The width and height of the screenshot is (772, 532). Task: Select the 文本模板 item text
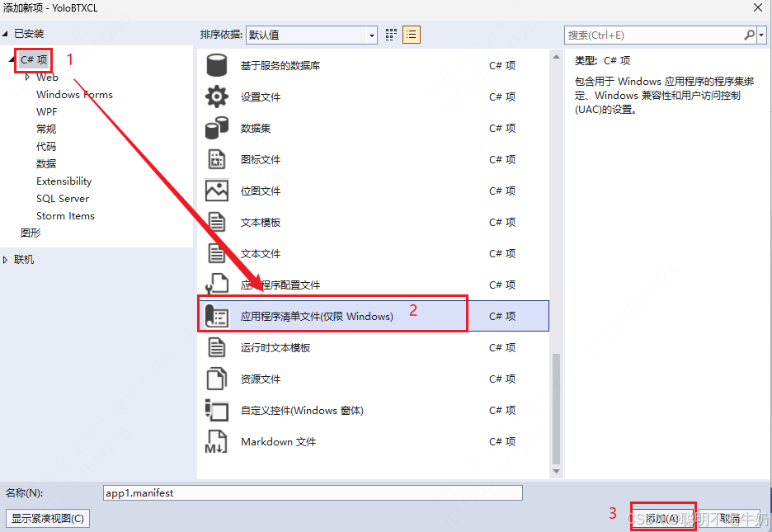click(x=261, y=223)
